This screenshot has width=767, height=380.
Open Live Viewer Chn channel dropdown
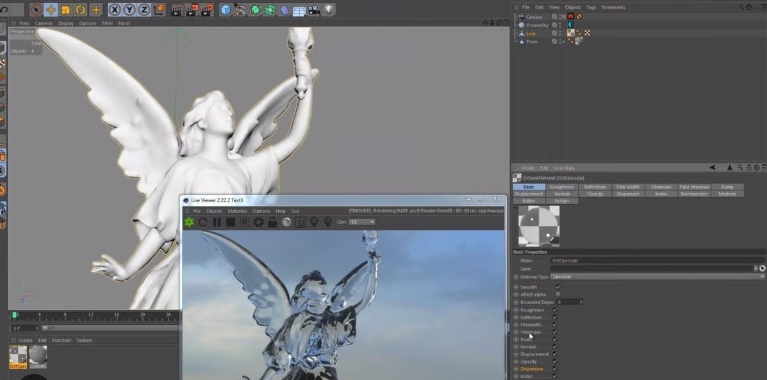pos(362,223)
